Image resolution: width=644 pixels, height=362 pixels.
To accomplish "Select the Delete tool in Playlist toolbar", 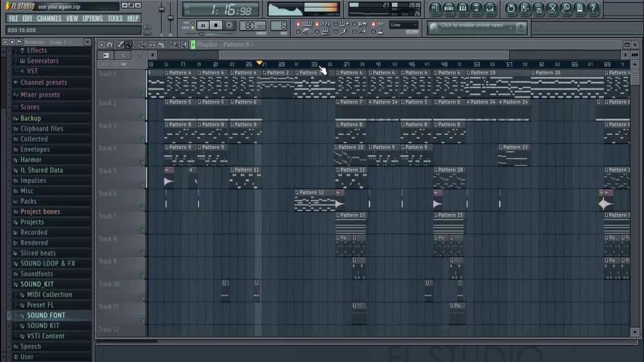I will point(136,45).
